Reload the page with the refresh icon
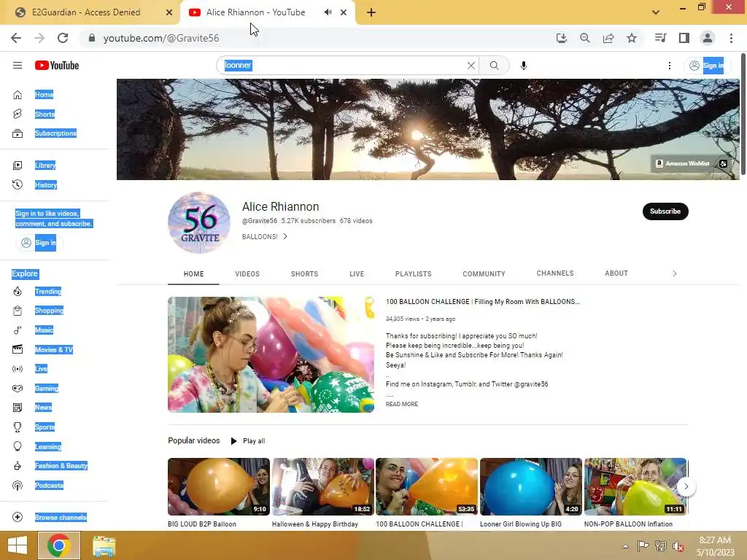This screenshot has height=560, width=747. (x=63, y=38)
